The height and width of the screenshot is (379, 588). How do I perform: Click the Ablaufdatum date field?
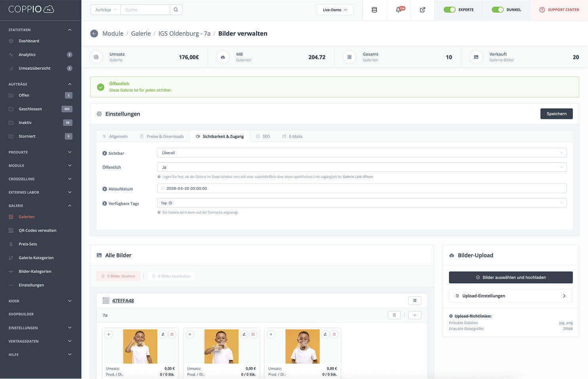point(362,189)
